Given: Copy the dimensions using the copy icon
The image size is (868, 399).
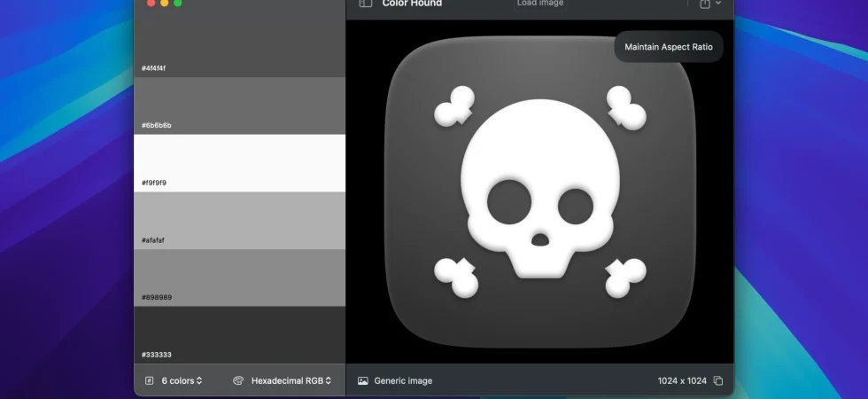Looking at the screenshot, I should coord(718,380).
